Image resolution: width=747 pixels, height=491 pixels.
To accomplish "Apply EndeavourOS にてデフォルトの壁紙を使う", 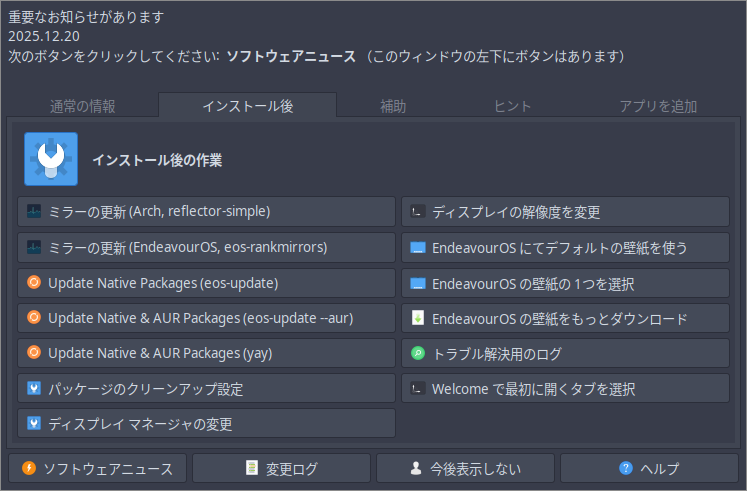I will click(565, 248).
